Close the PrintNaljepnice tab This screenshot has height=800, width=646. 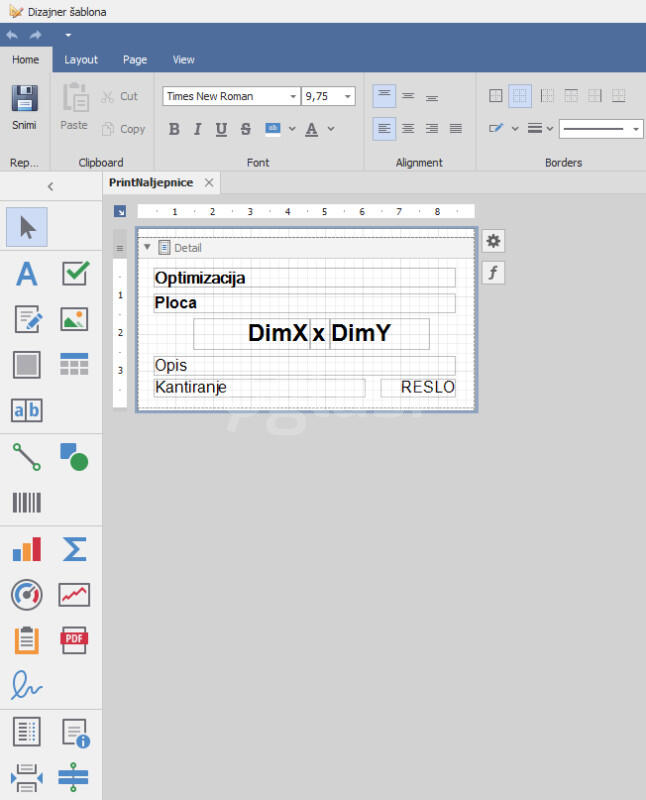pos(209,183)
